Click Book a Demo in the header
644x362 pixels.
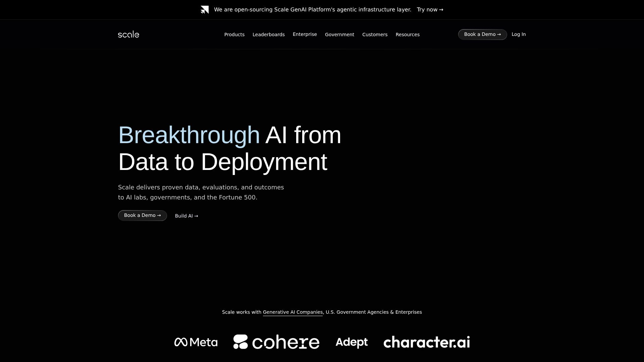tap(482, 34)
